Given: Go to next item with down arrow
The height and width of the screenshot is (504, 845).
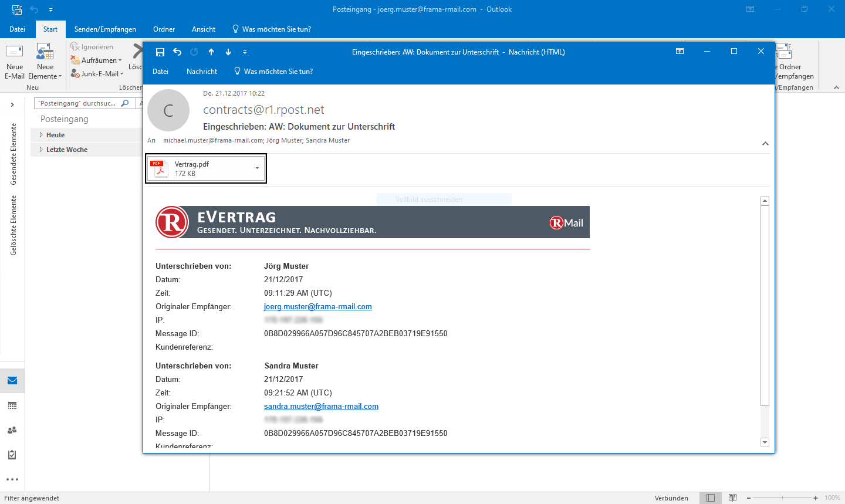Looking at the screenshot, I should pyautogui.click(x=228, y=52).
